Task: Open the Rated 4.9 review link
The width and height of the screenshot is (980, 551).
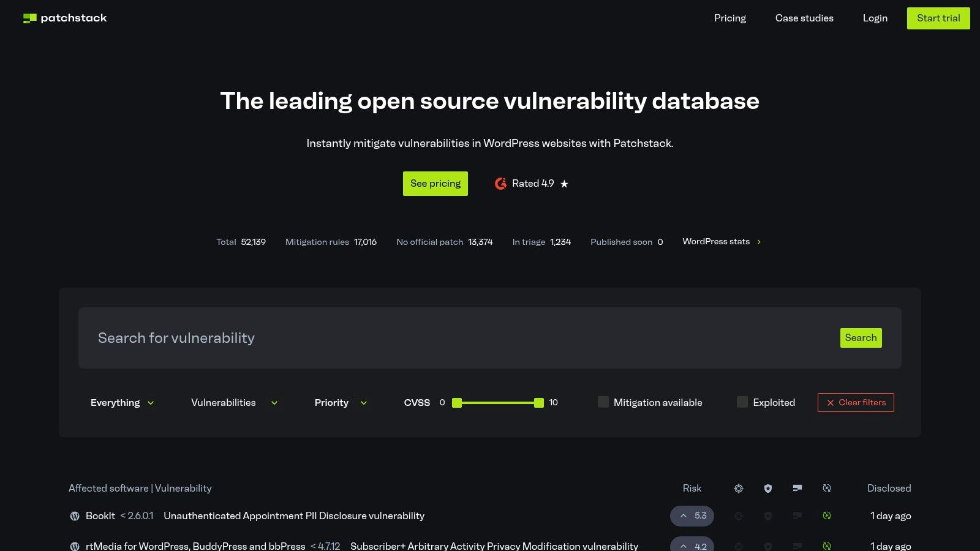Action: coord(532,184)
